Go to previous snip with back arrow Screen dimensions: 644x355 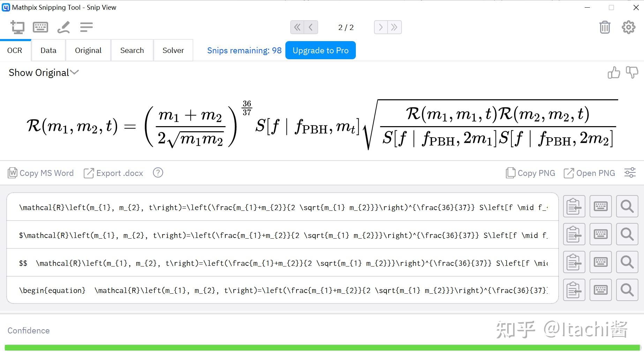coord(310,27)
